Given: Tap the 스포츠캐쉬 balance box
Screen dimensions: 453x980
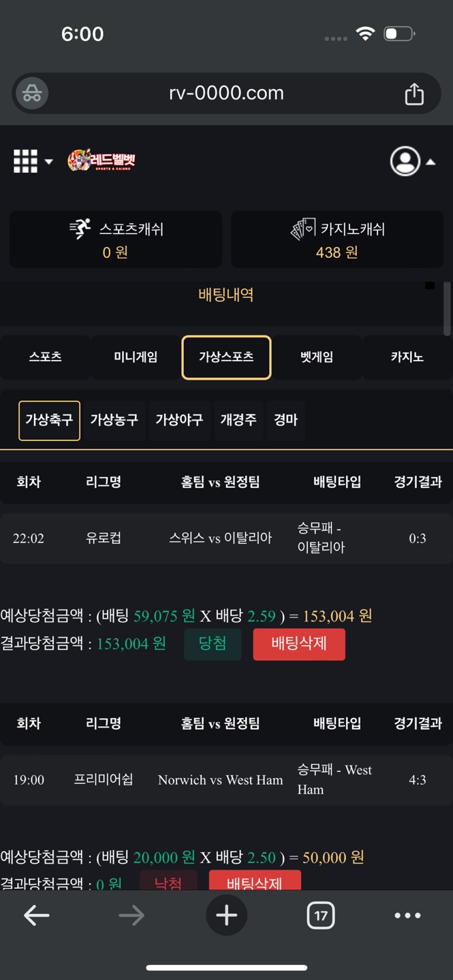Looking at the screenshot, I should pyautogui.click(x=115, y=240).
